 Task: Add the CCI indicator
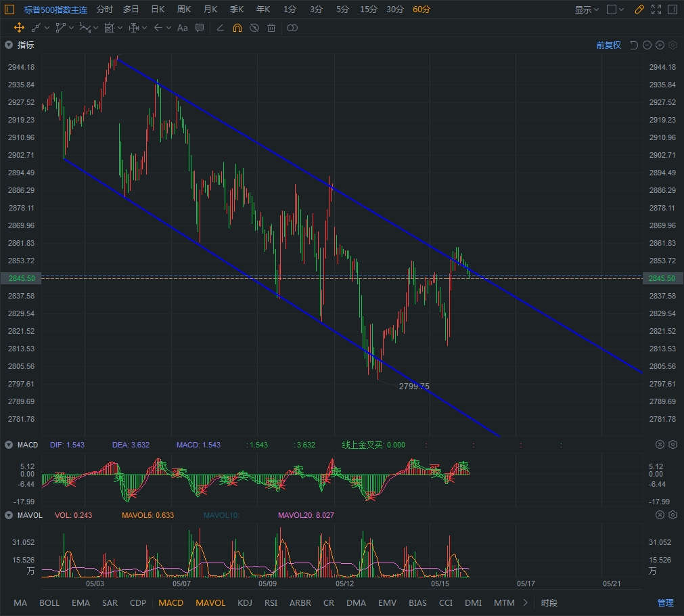(x=446, y=603)
